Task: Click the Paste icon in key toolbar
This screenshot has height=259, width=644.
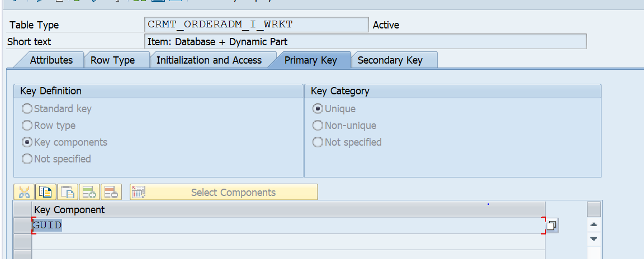Action: click(x=68, y=193)
